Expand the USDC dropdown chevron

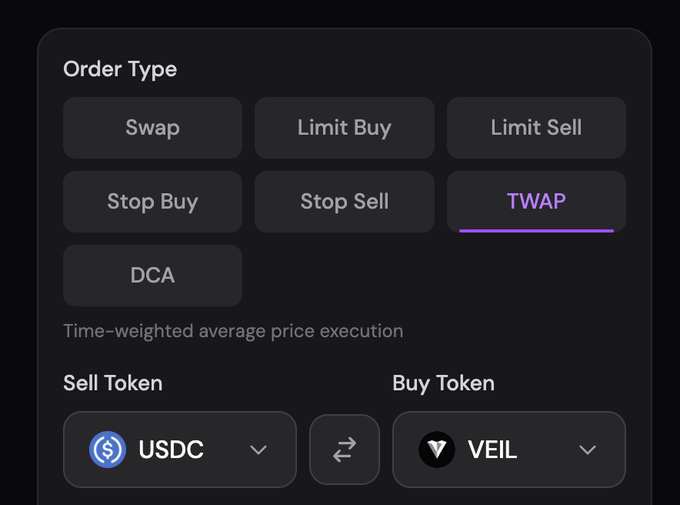[x=259, y=450]
